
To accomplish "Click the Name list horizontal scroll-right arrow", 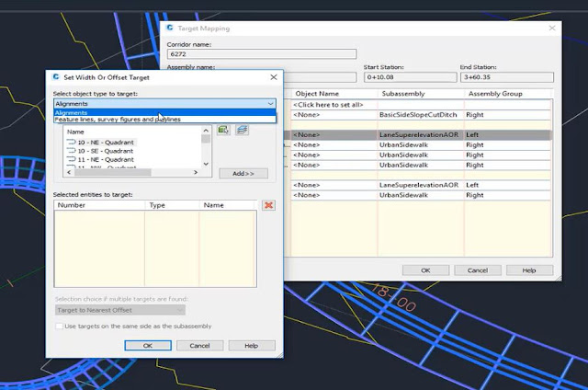I will [196, 172].
